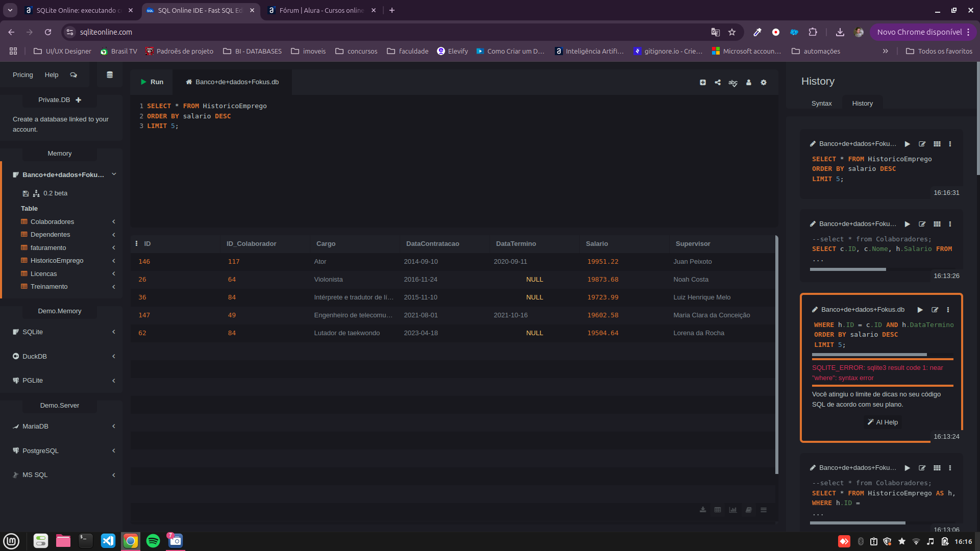Viewport: 980px width, 551px height.
Task: Open the schema diagram icon
Action: coord(36,193)
